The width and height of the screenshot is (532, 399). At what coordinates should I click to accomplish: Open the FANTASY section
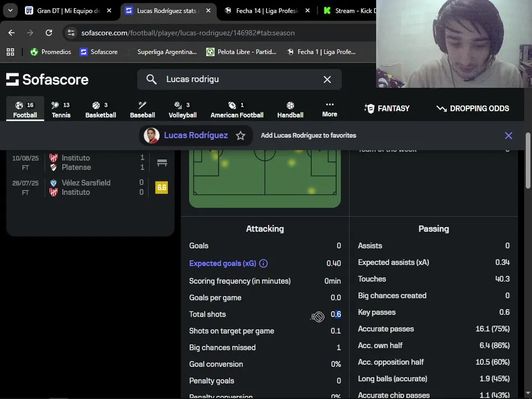point(387,109)
